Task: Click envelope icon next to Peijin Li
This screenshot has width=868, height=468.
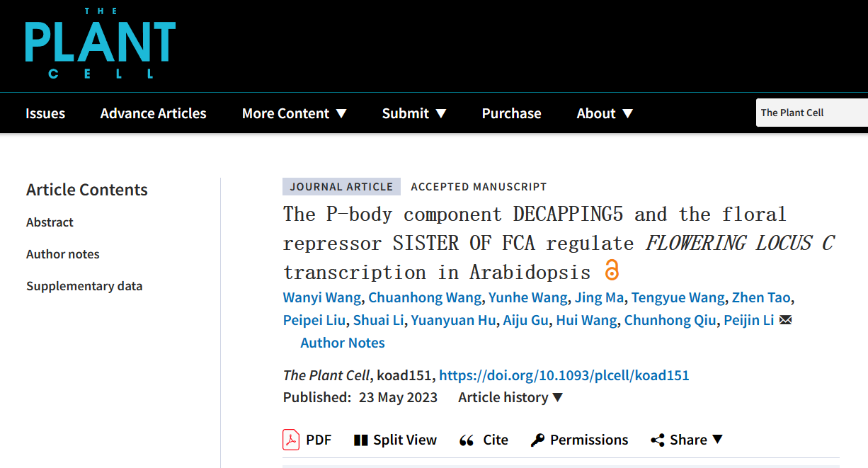Action: pos(785,320)
